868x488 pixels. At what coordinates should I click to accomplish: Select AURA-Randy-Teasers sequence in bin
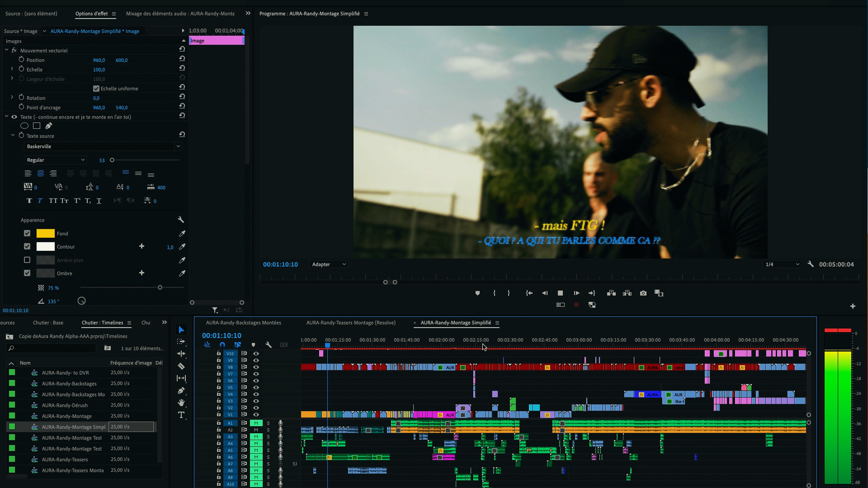pyautogui.click(x=65, y=460)
